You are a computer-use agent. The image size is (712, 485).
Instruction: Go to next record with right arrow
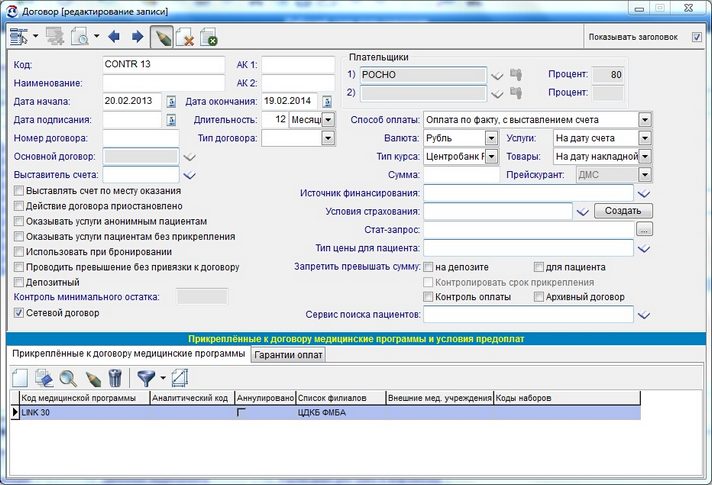tap(137, 36)
